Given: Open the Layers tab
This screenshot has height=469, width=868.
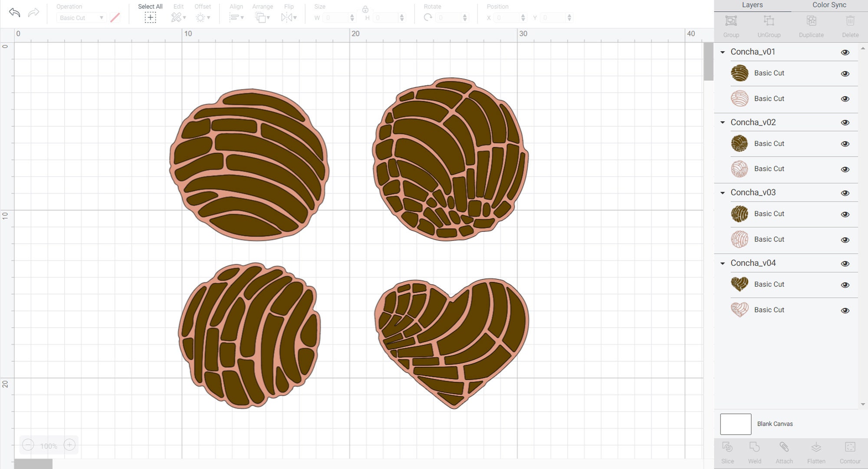Looking at the screenshot, I should tap(753, 5).
